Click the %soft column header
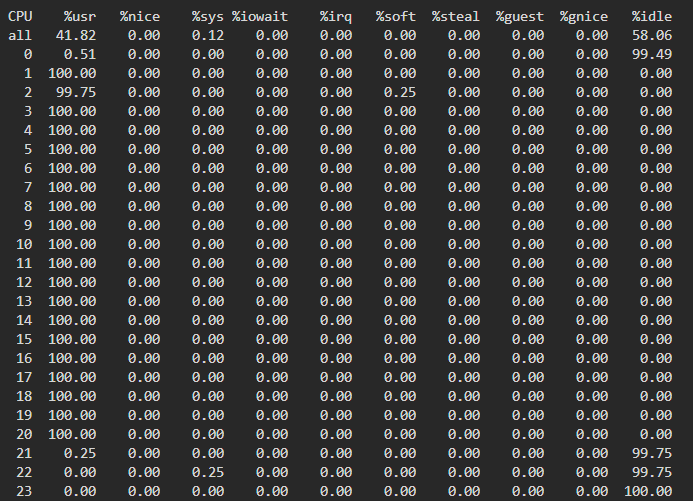 click(396, 16)
